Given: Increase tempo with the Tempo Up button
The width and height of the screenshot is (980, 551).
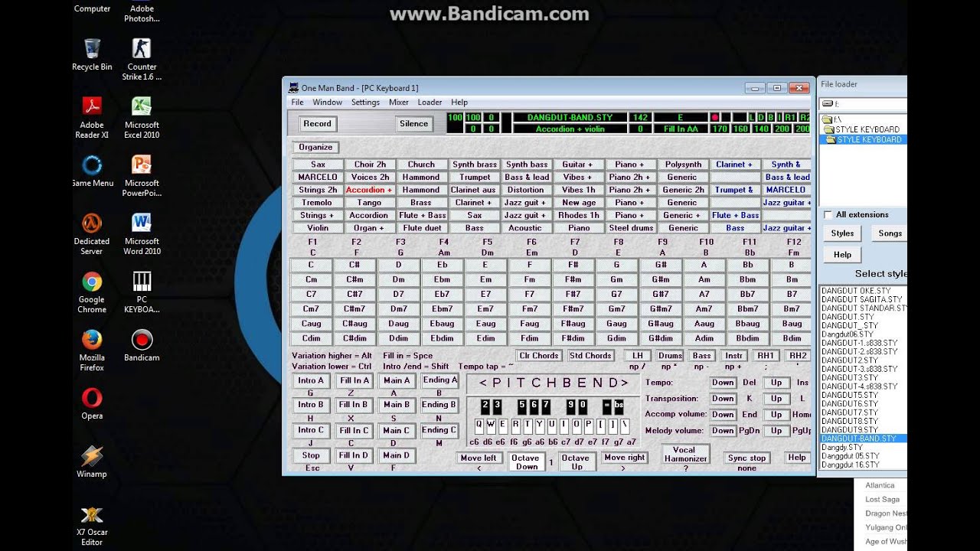Looking at the screenshot, I should pos(776,383).
